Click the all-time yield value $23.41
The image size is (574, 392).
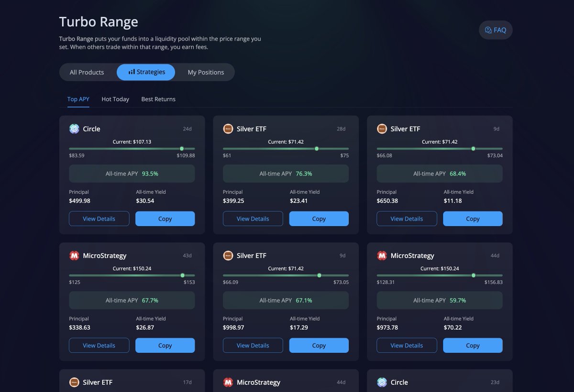[x=299, y=201]
